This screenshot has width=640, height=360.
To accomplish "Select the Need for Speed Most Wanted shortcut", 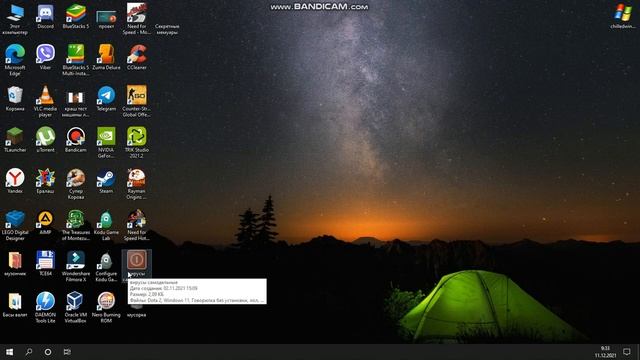I will point(136,19).
